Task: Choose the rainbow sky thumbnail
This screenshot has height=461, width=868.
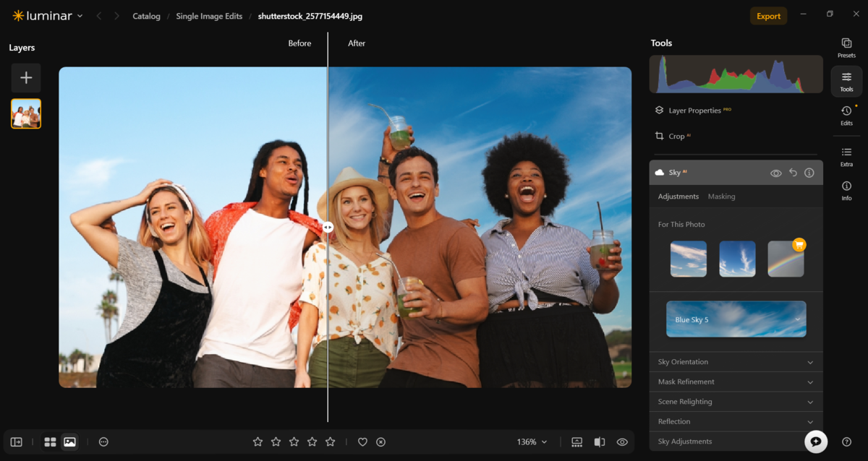Action: 786,259
